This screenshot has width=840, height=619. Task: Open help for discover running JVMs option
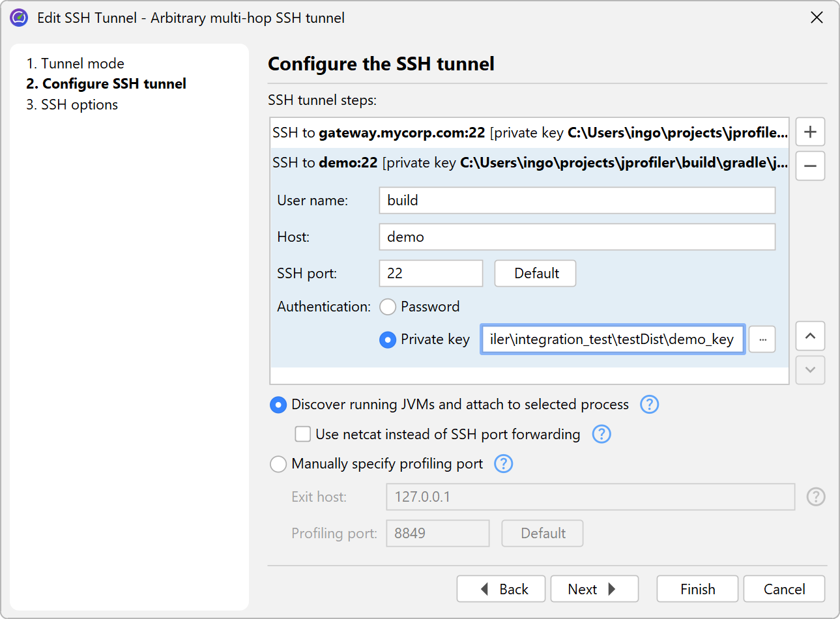click(649, 405)
